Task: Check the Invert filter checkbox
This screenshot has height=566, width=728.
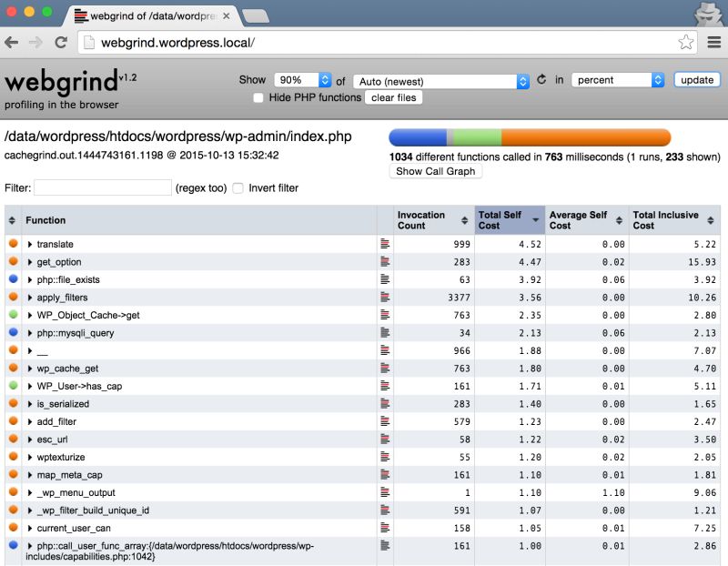Action: coord(238,188)
